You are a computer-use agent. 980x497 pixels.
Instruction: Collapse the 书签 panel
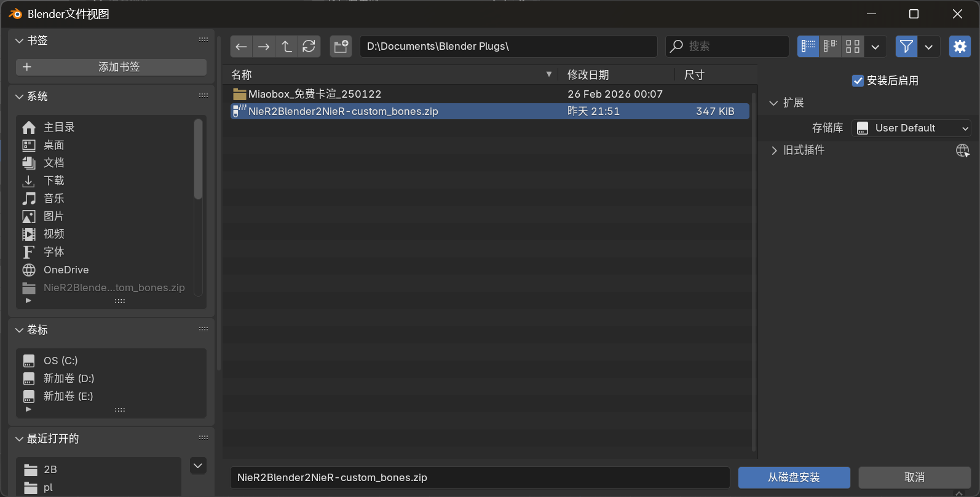[20, 41]
